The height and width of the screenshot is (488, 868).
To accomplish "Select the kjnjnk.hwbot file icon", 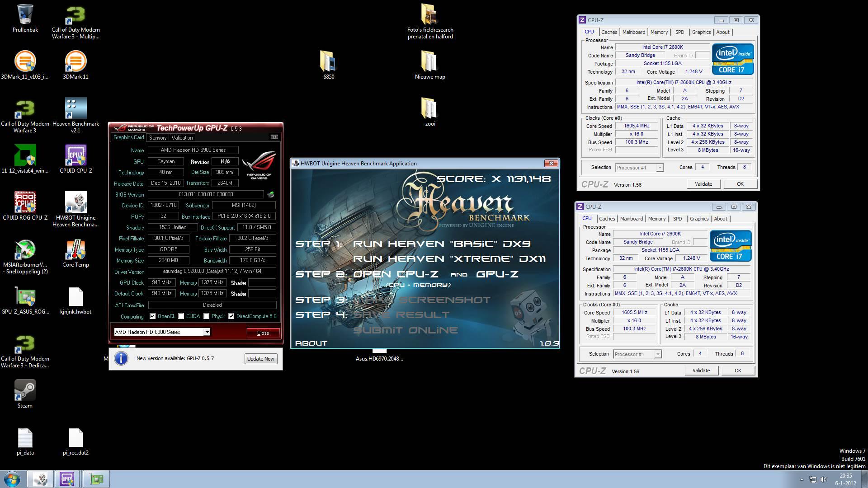I will pos(75,300).
